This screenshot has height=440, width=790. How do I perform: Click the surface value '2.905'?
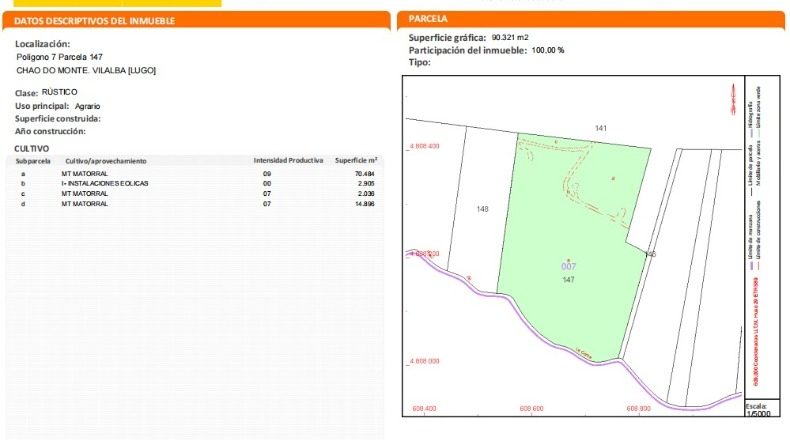pos(366,183)
